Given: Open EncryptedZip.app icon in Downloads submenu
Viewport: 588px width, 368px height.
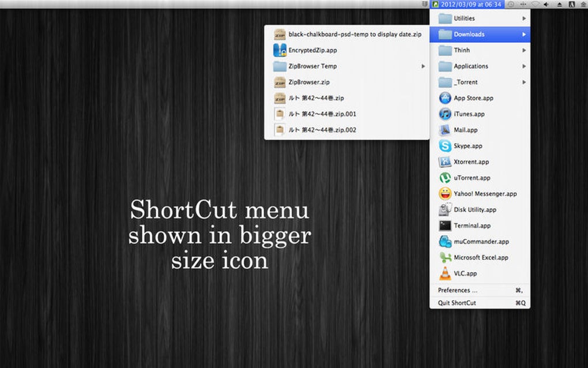Looking at the screenshot, I should click(x=280, y=50).
